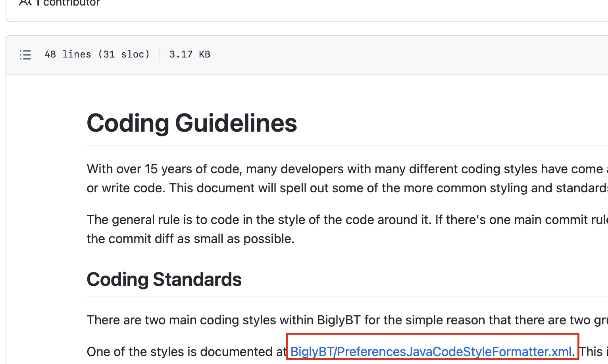Viewport: 608px width, 364px height.
Task: Click the Coding Standards heading
Action: click(164, 279)
